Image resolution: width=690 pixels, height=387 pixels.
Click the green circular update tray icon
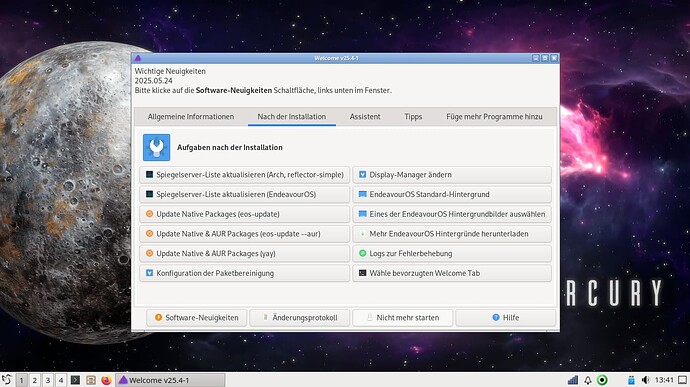[x=602, y=380]
